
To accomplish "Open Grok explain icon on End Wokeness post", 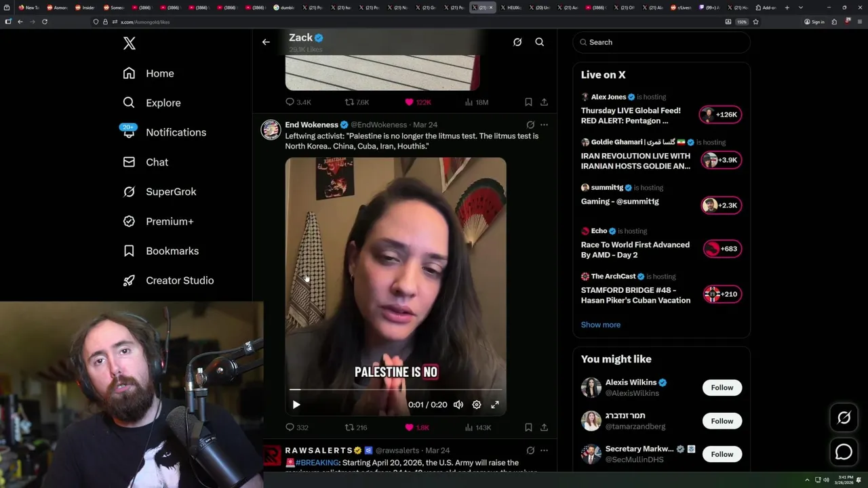I will 530,125.
